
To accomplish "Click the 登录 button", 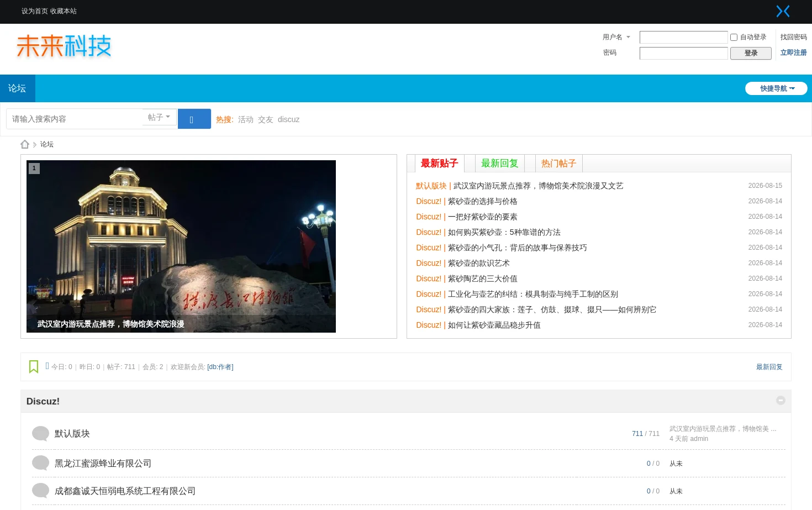I will [x=751, y=53].
